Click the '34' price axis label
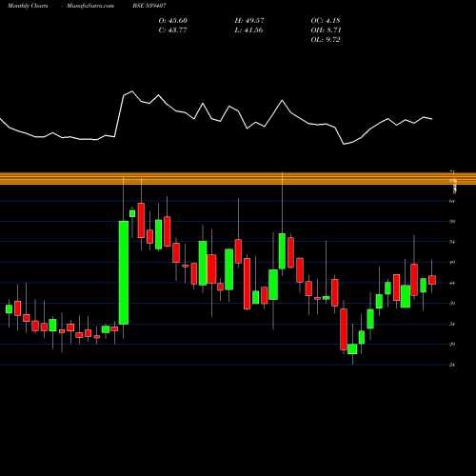This screenshot has width=476, height=476. pyautogui.click(x=452, y=324)
